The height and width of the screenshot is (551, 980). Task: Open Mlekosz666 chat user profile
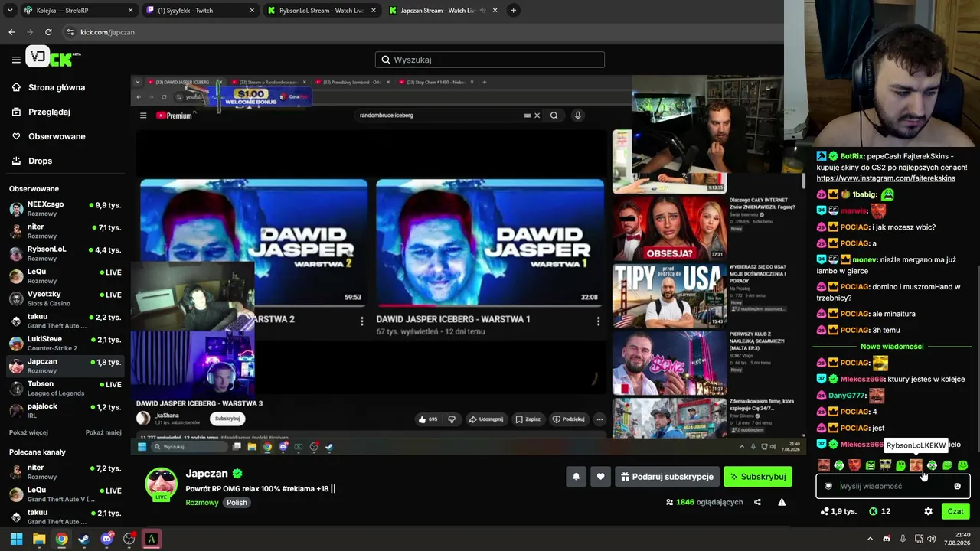click(x=863, y=379)
